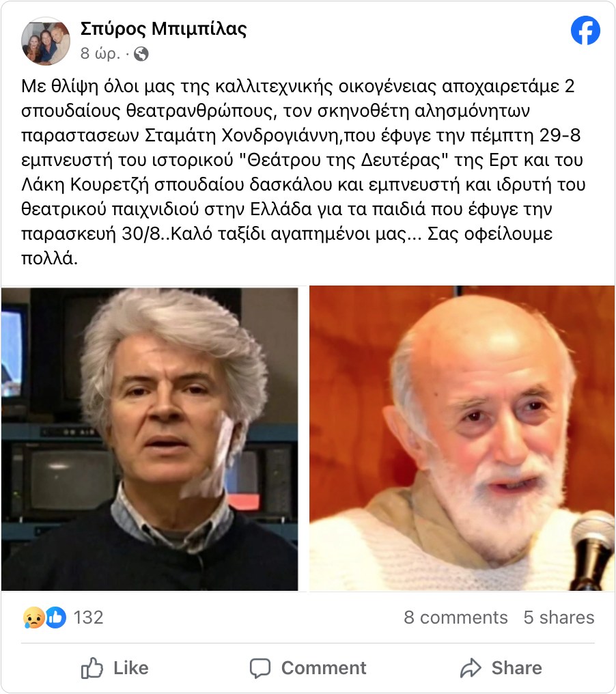
Task: Show the 8 comments list
Action: point(456,617)
